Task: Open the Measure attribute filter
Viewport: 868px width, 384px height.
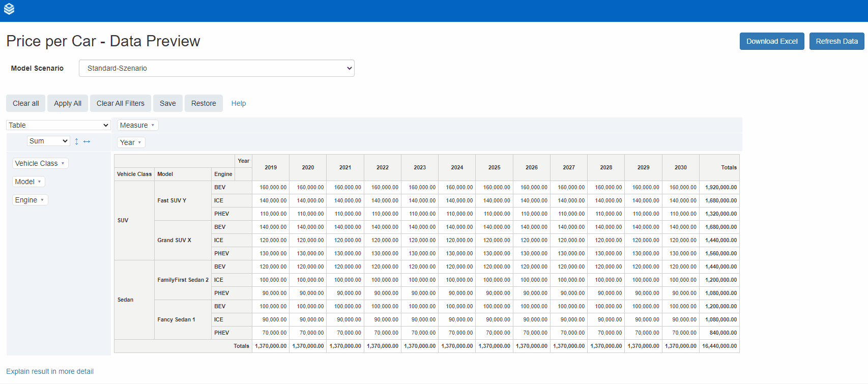Action: coord(153,125)
